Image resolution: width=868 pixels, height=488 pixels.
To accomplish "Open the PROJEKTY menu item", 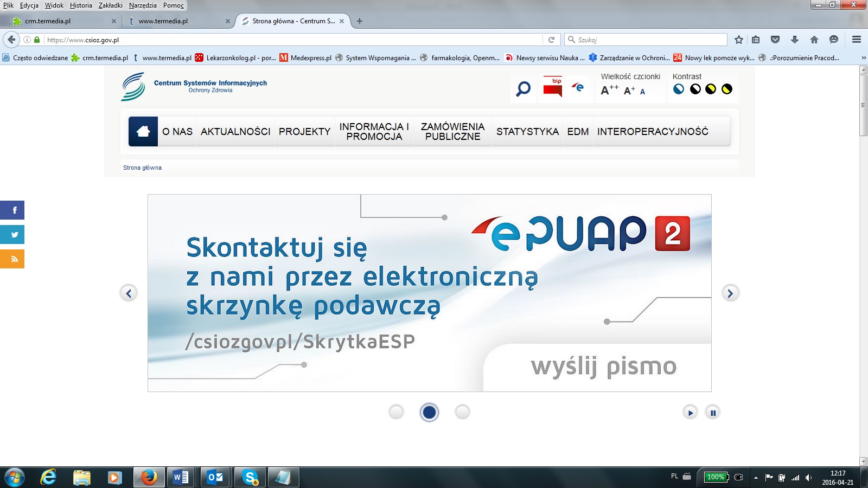I will tap(304, 132).
